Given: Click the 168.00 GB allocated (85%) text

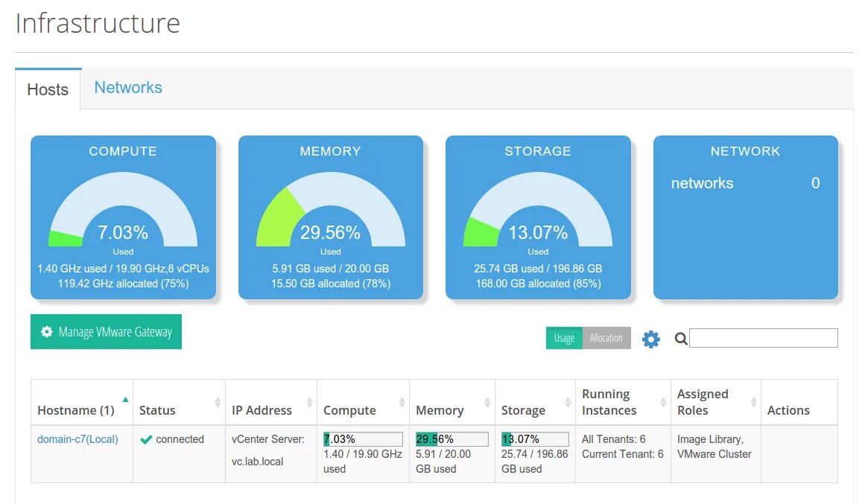Looking at the screenshot, I should pyautogui.click(x=538, y=284).
